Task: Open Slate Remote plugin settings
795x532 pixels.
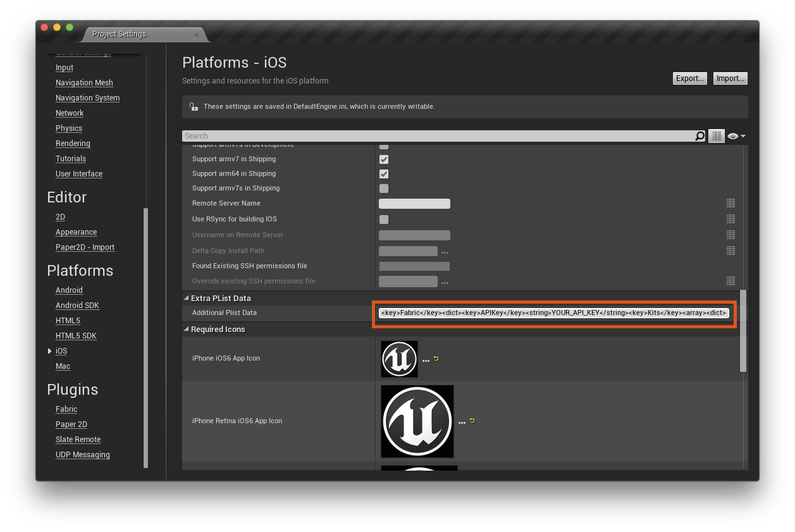Action: (x=78, y=440)
